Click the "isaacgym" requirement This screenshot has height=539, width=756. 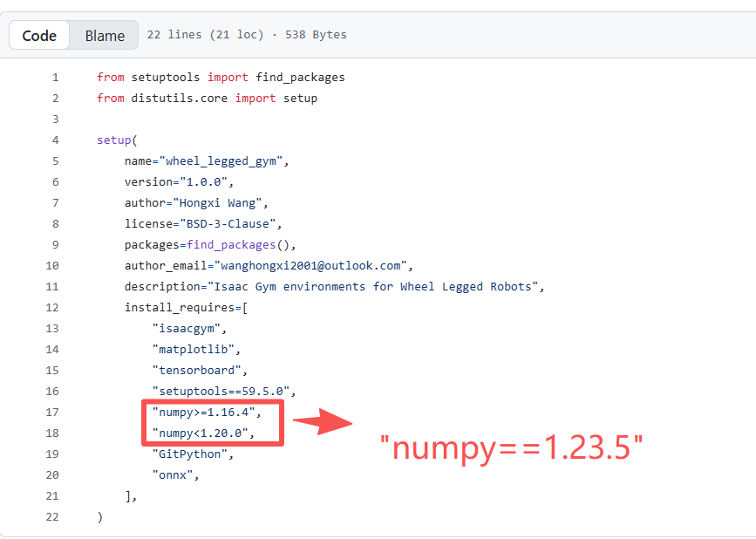187,329
